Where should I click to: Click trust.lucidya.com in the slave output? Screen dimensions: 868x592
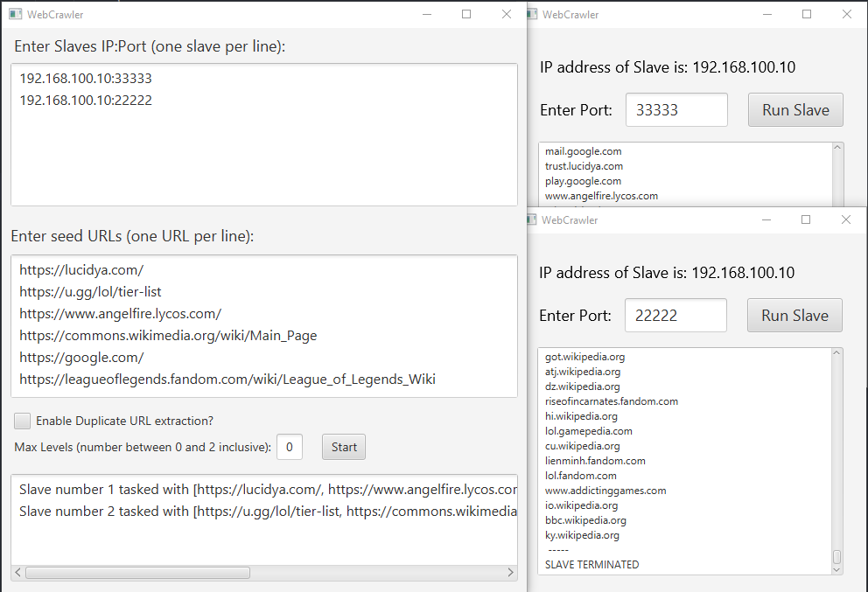(x=584, y=166)
